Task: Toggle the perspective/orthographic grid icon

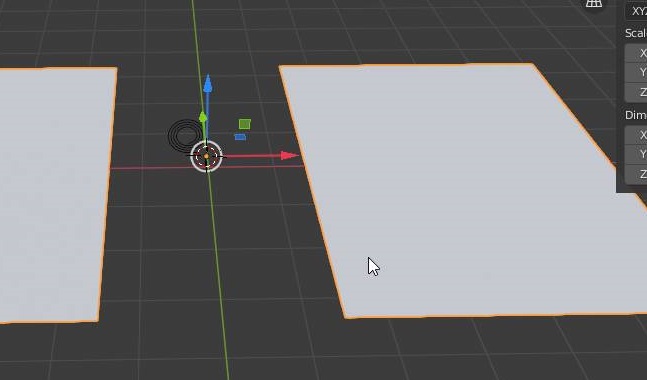Action: tap(594, 4)
